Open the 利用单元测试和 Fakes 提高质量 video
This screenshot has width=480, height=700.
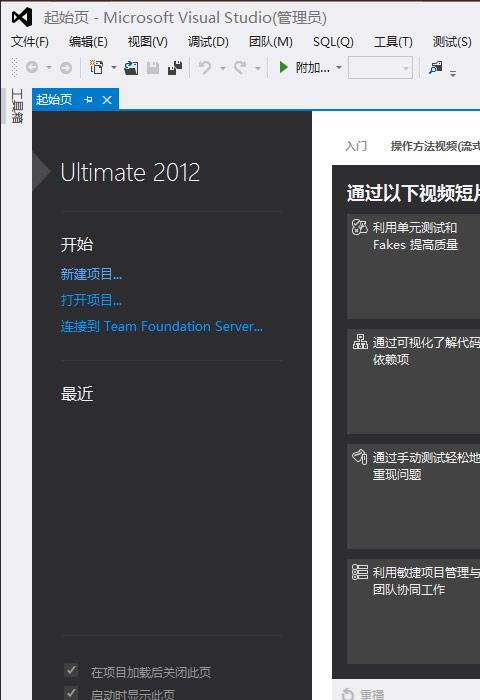coord(413,267)
